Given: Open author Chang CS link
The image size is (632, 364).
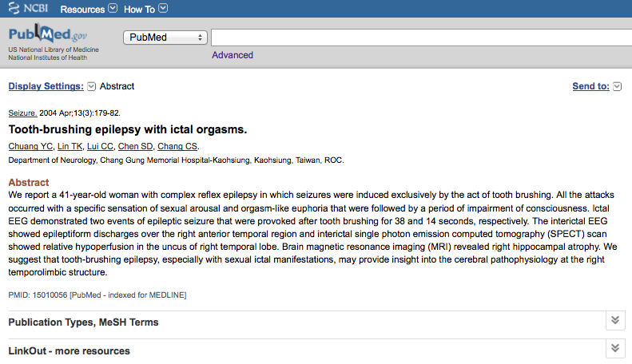Looking at the screenshot, I should tap(177, 147).
